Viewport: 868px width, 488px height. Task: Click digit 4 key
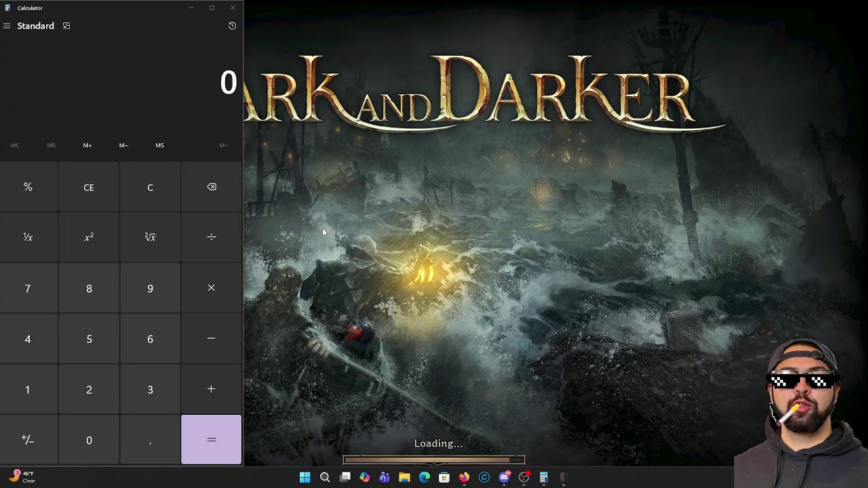(x=28, y=339)
